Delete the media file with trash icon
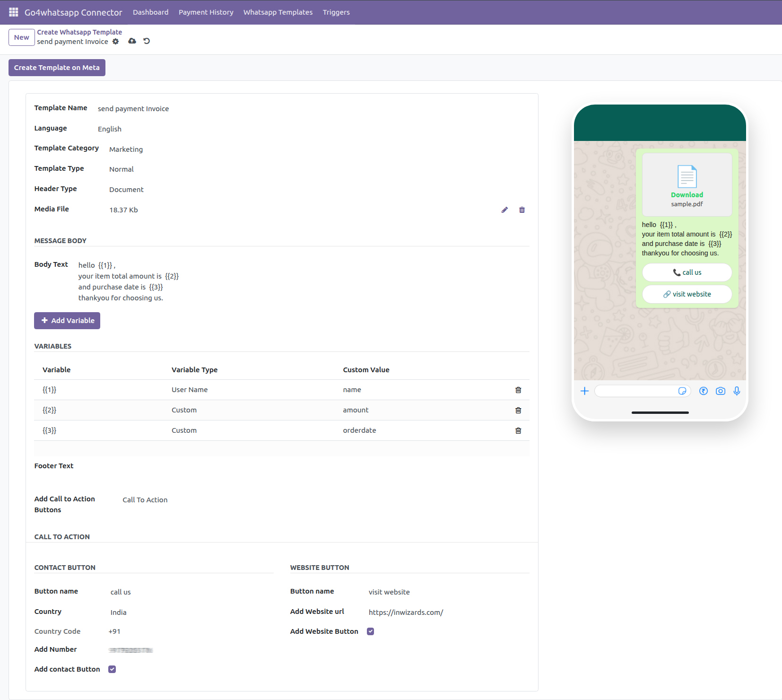 tap(522, 210)
